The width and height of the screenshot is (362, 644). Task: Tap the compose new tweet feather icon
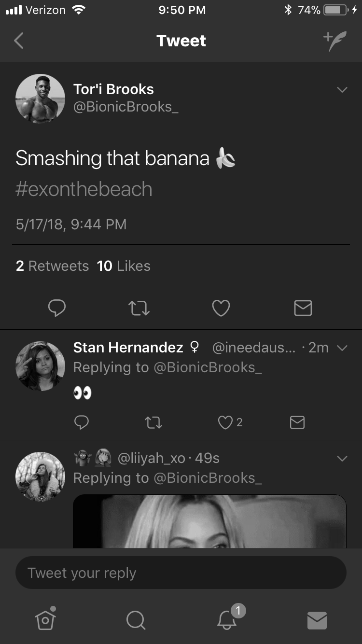tap(335, 41)
